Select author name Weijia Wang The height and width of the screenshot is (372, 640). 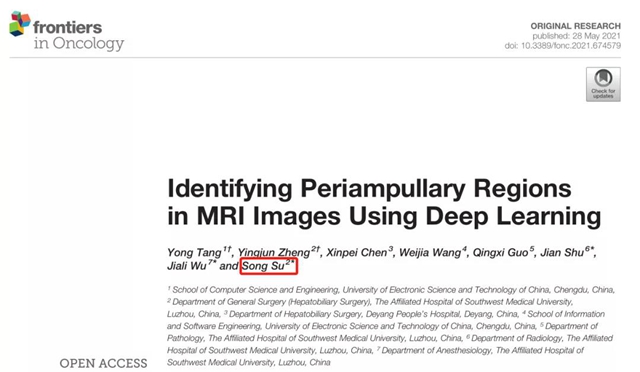(430, 253)
